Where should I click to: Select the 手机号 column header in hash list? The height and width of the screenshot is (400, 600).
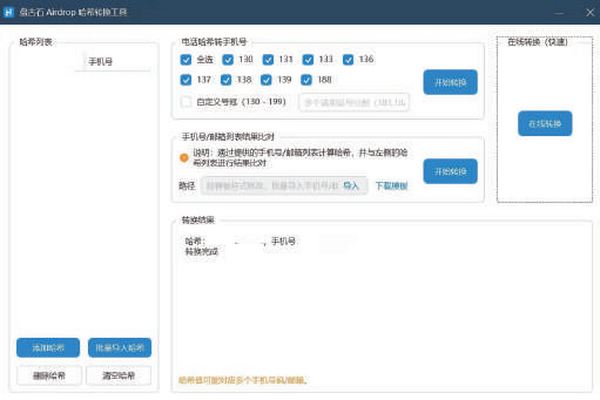point(100,62)
